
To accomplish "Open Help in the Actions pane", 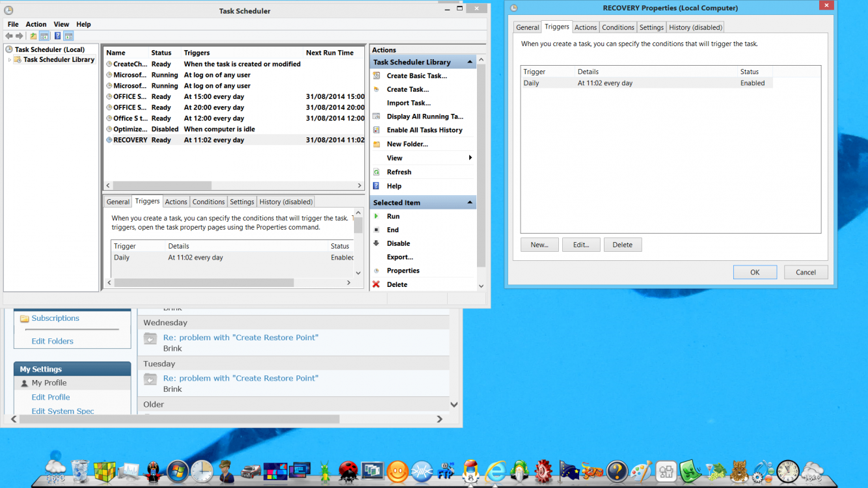I will point(394,186).
